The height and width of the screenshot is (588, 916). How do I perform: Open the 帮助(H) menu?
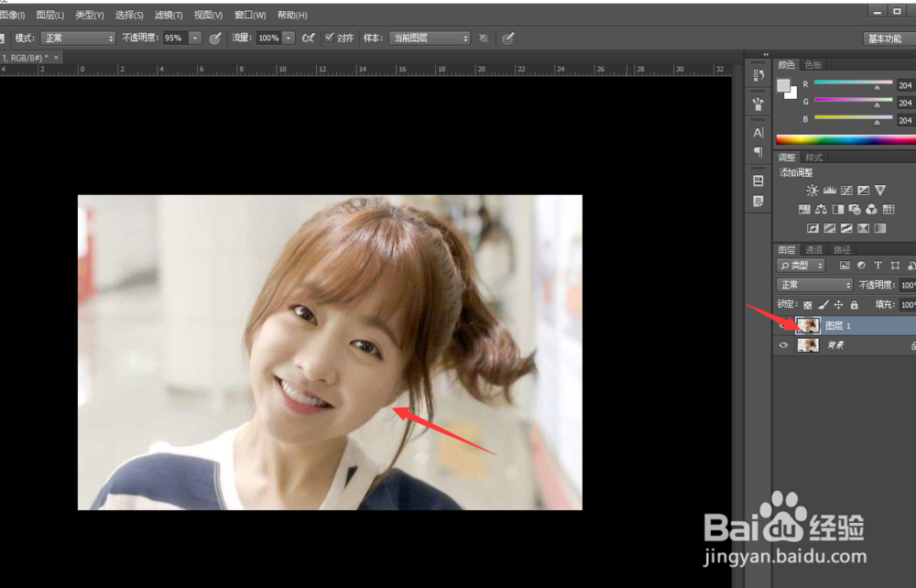click(292, 16)
